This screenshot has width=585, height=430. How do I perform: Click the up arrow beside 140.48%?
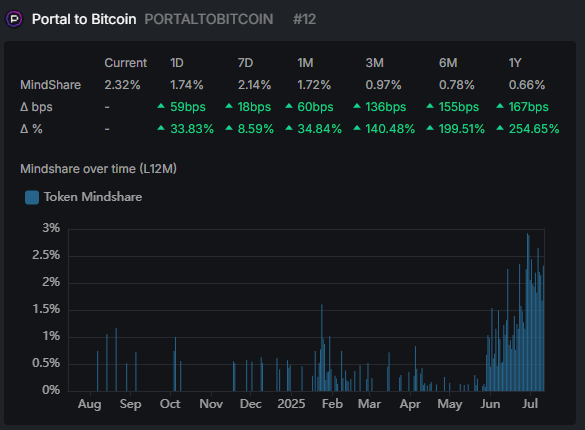point(357,128)
